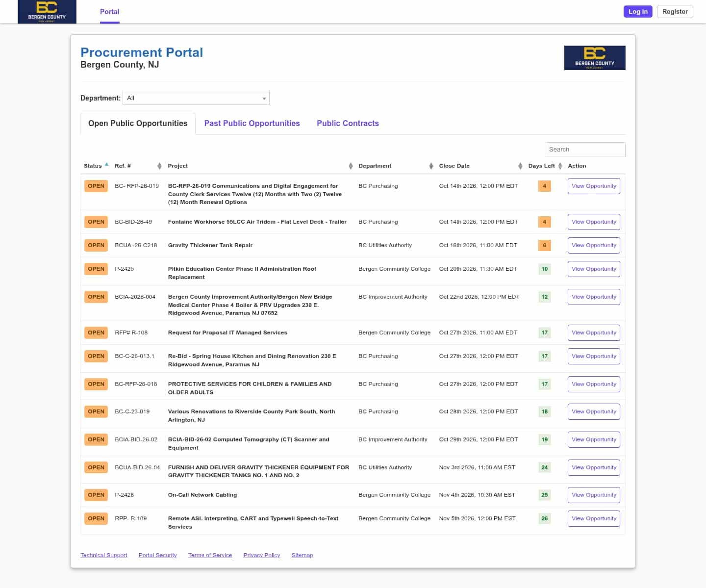
Task: Click the Register button
Action: (x=675, y=12)
